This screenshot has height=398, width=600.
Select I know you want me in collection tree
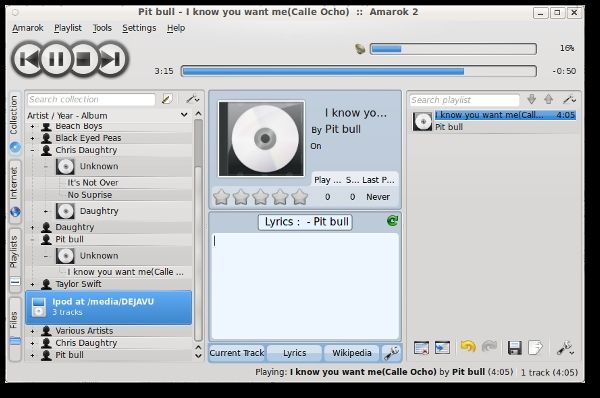[125, 272]
